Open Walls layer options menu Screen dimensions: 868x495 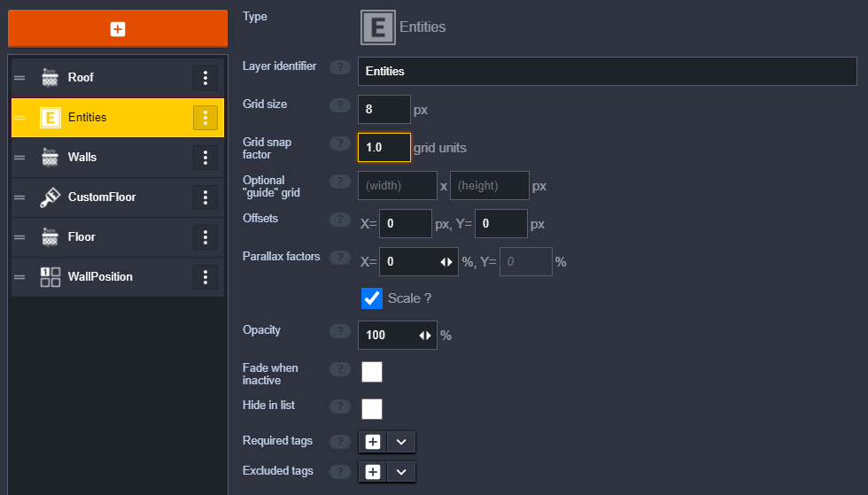205,158
